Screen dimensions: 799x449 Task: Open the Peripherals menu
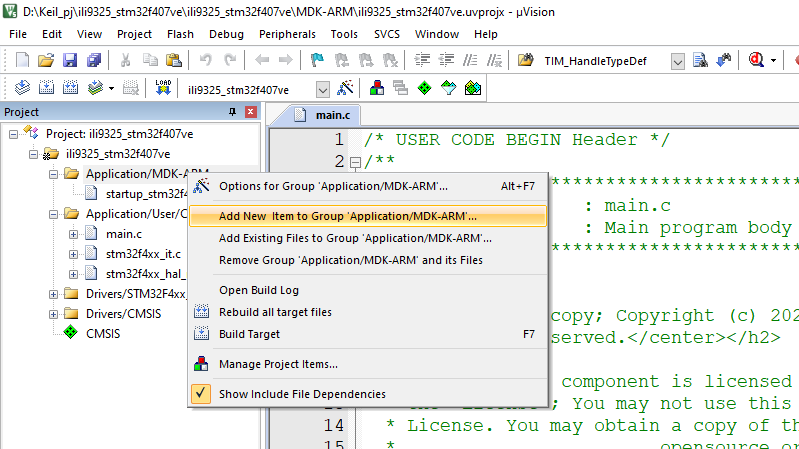287,34
